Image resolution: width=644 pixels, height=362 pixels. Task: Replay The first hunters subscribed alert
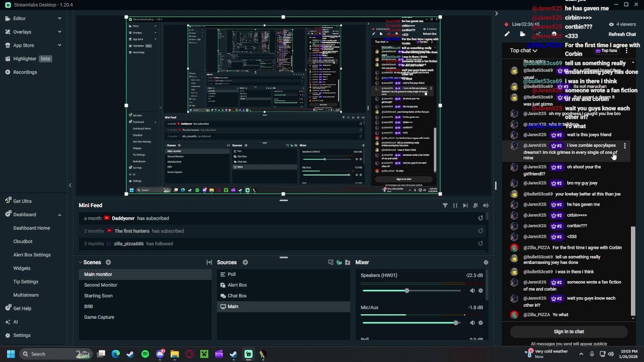click(480, 231)
